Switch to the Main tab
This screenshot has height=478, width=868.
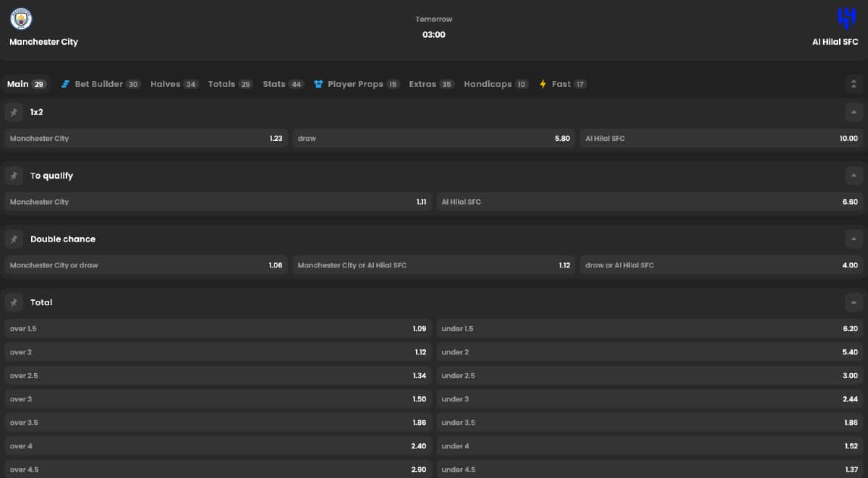click(26, 84)
